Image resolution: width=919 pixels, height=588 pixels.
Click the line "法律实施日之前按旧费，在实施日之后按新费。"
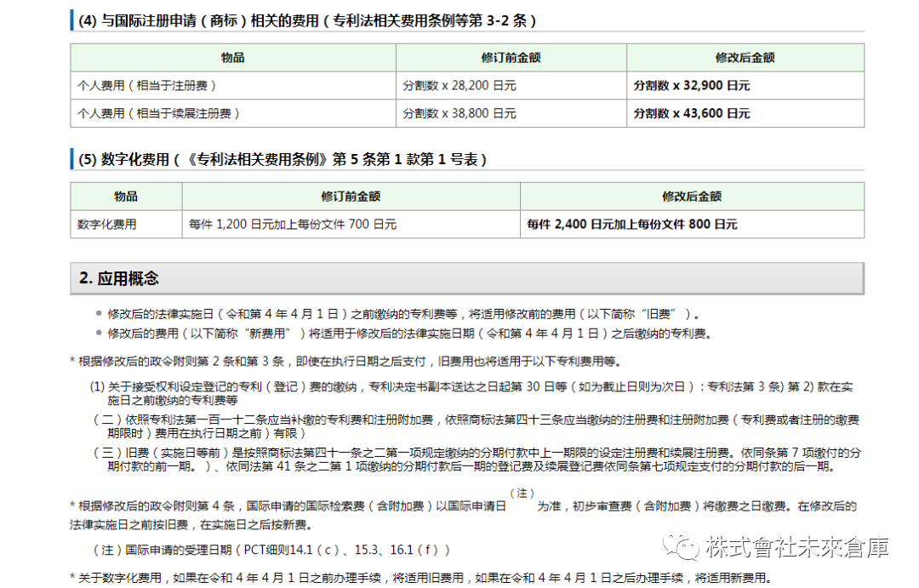point(191,525)
